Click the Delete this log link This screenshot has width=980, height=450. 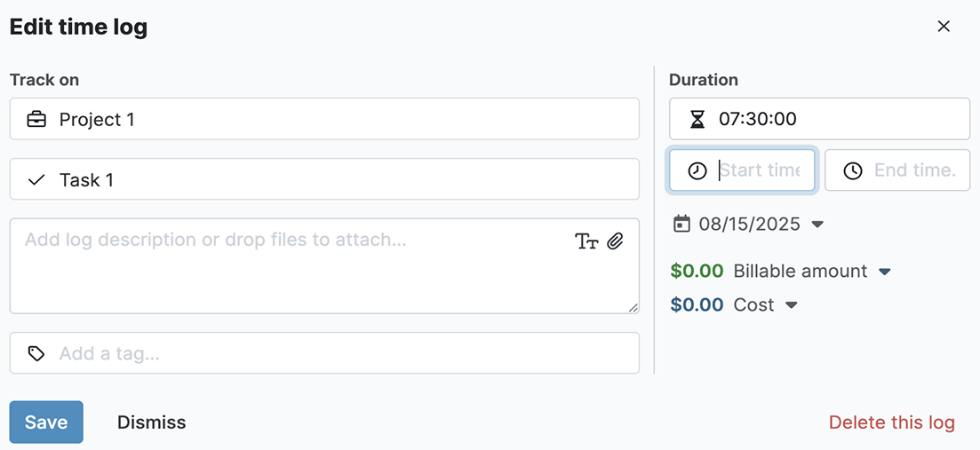891,422
